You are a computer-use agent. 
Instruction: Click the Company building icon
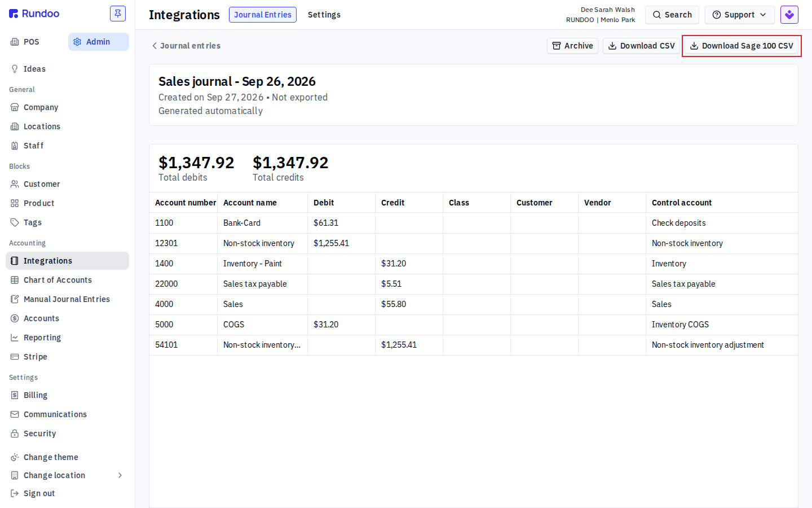pos(15,107)
